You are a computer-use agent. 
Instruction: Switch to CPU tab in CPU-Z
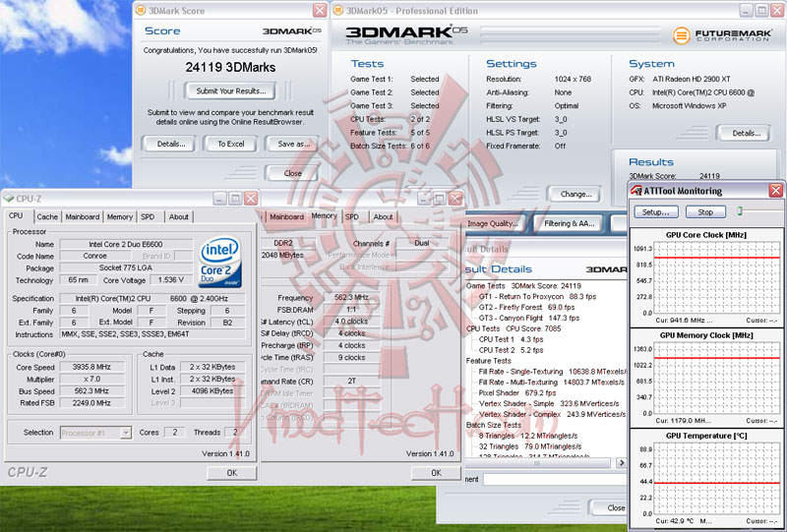click(x=16, y=215)
